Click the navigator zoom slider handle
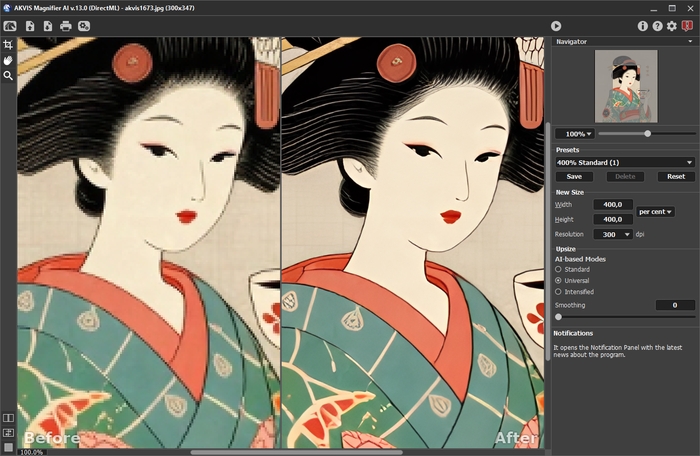Image resolution: width=700 pixels, height=456 pixels. pos(647,134)
